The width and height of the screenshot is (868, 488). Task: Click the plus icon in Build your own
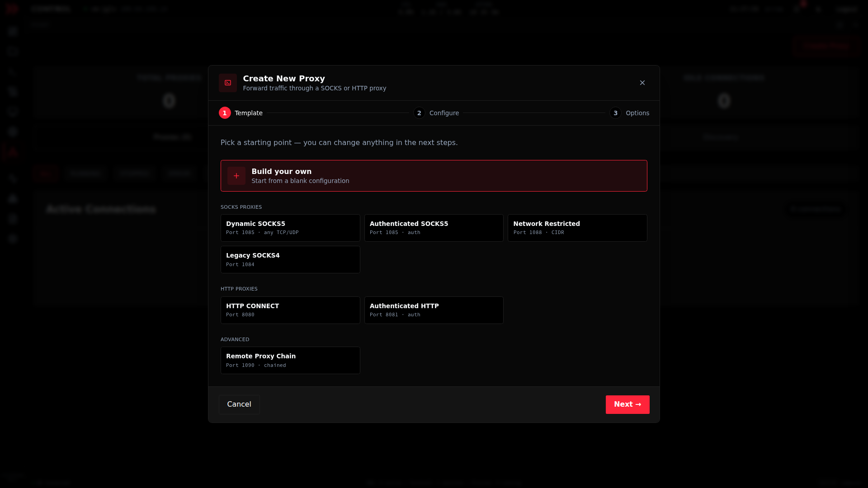point(236,176)
